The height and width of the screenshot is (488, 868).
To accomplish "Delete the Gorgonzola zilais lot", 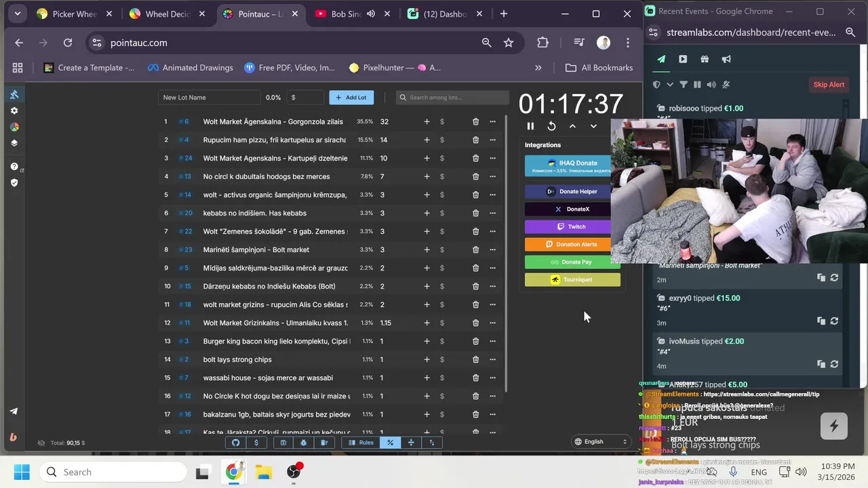I will pos(475,121).
